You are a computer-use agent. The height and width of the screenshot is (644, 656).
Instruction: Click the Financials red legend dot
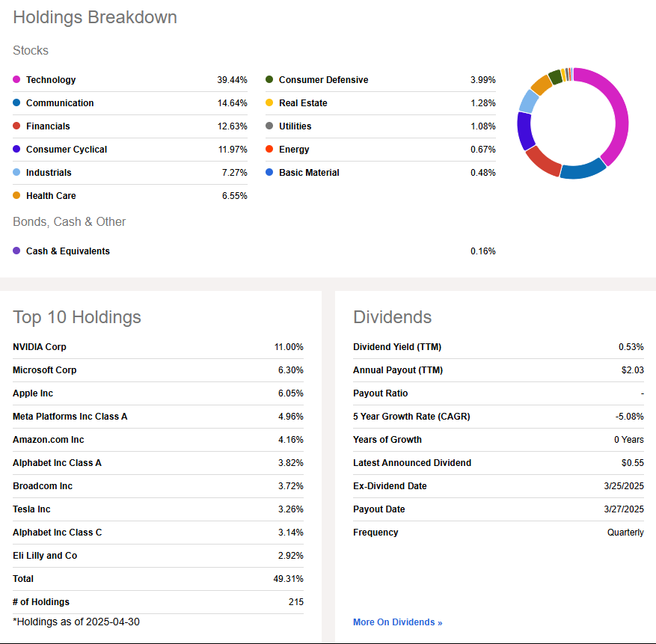16,126
